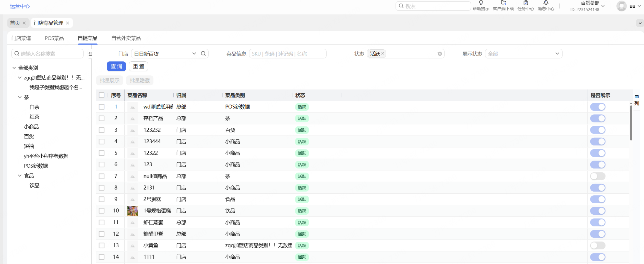Collapse the 全部类别 tree node
Viewport: 644px width, 264px height.
point(14,68)
